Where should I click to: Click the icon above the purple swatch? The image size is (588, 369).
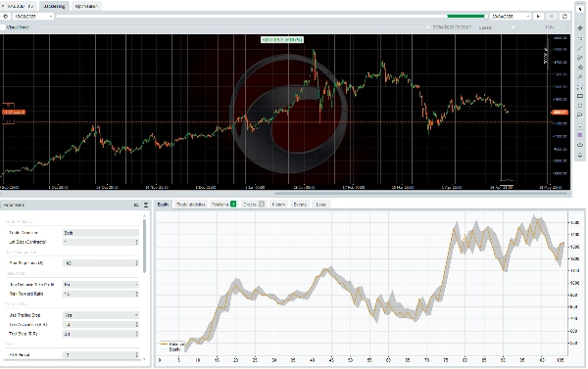point(580,125)
